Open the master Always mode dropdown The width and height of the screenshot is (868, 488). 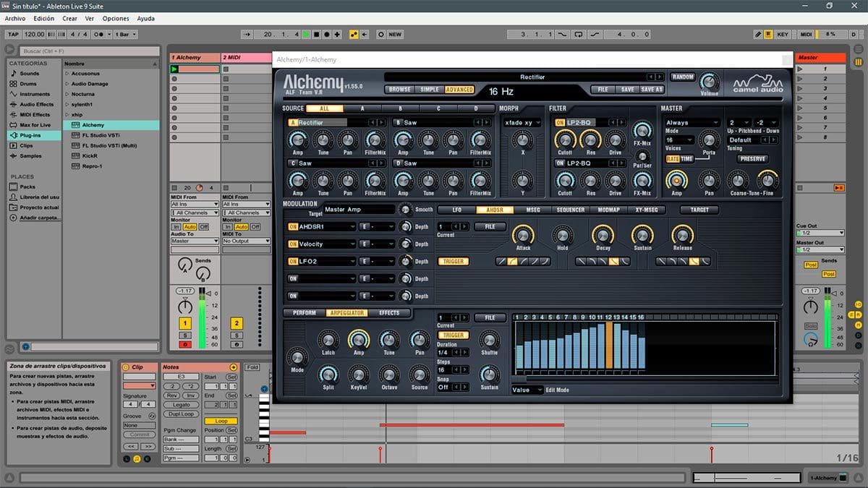tap(692, 123)
